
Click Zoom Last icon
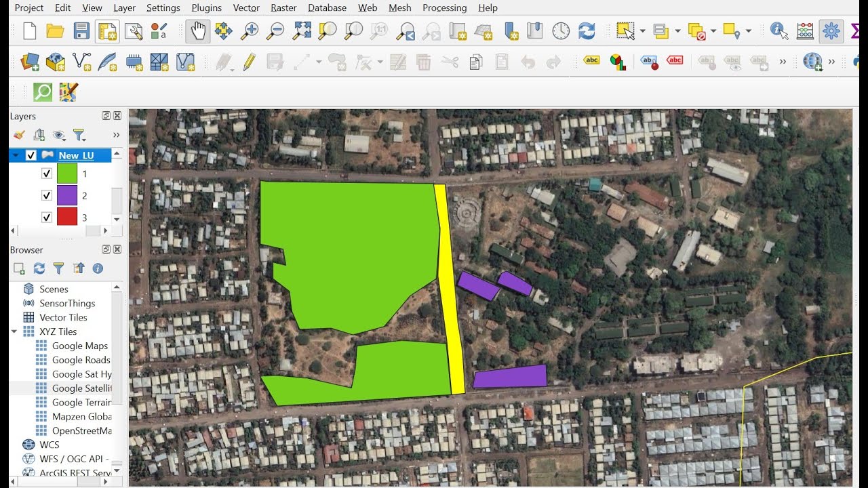(x=406, y=31)
